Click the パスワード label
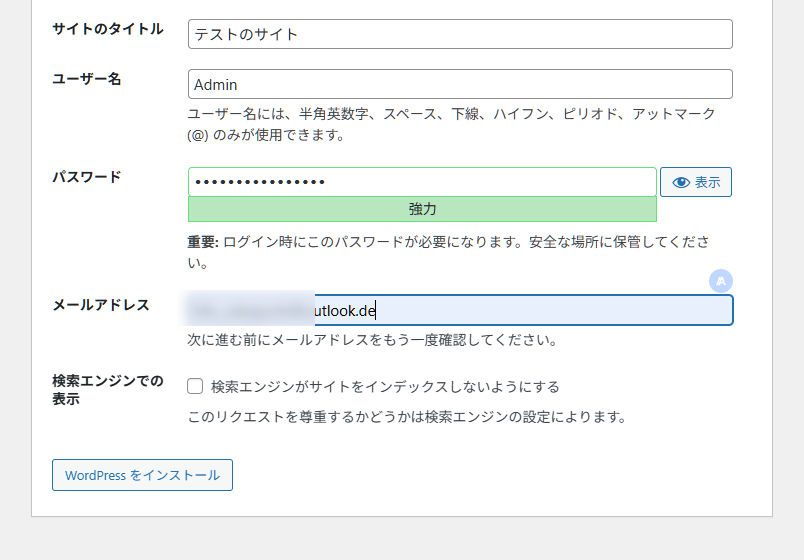The height and width of the screenshot is (560, 804). (x=86, y=177)
